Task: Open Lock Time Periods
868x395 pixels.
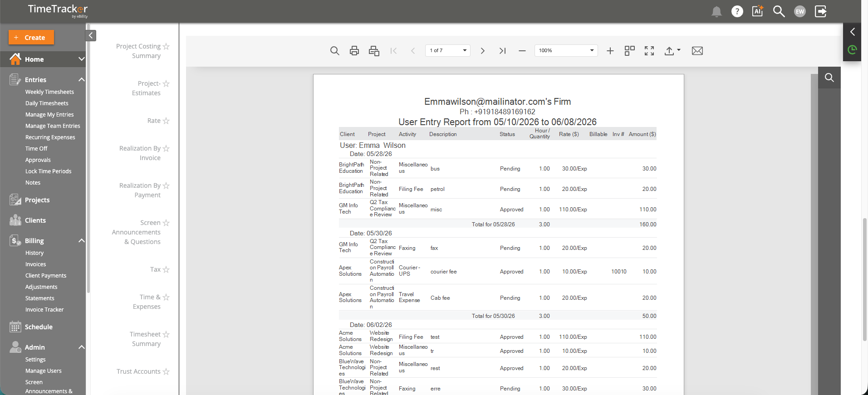Action: pos(49,171)
